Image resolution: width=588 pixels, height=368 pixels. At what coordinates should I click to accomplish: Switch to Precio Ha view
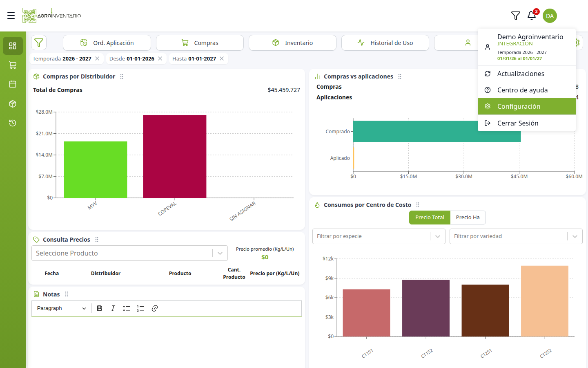468,218
